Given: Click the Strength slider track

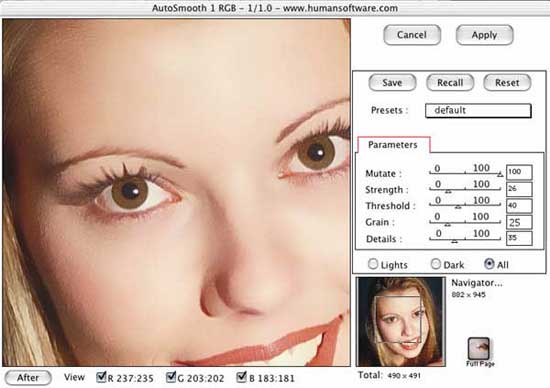Looking at the screenshot, I should (465, 189).
